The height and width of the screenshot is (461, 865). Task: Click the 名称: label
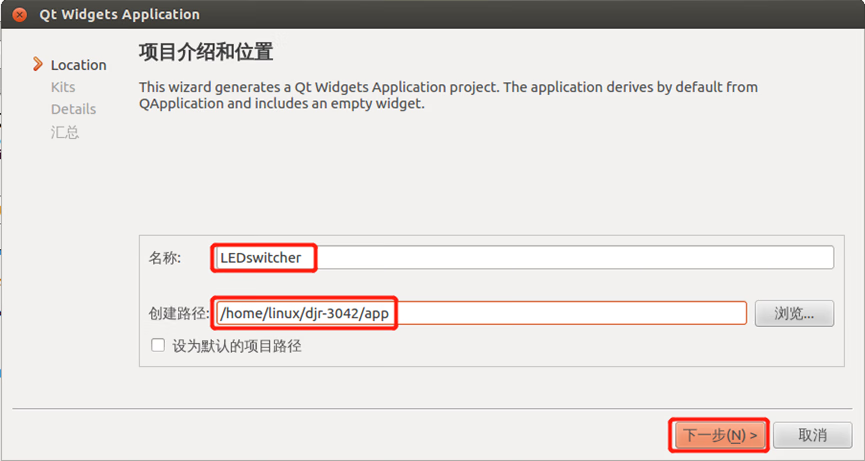[164, 258]
